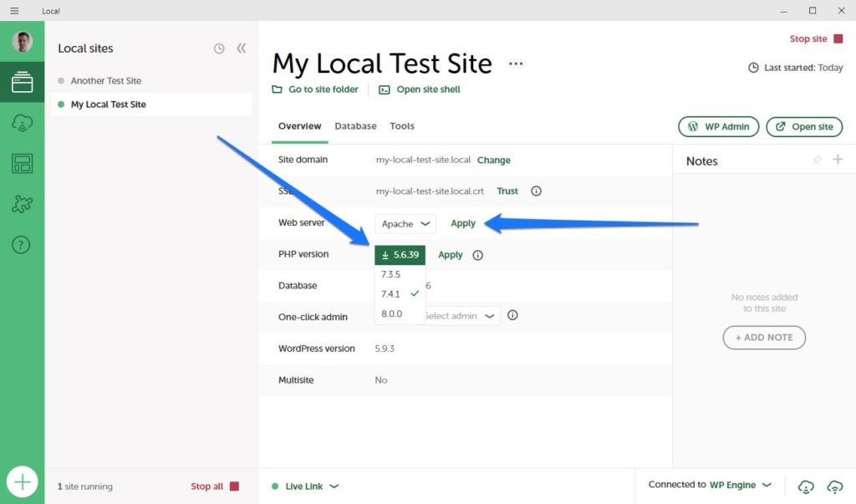Open the Add-ons puzzle piece icon
The image size is (856, 504).
22,204
